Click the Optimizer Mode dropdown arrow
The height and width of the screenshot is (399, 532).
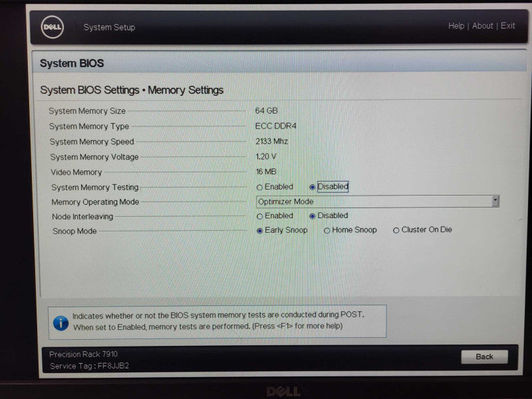(x=495, y=201)
